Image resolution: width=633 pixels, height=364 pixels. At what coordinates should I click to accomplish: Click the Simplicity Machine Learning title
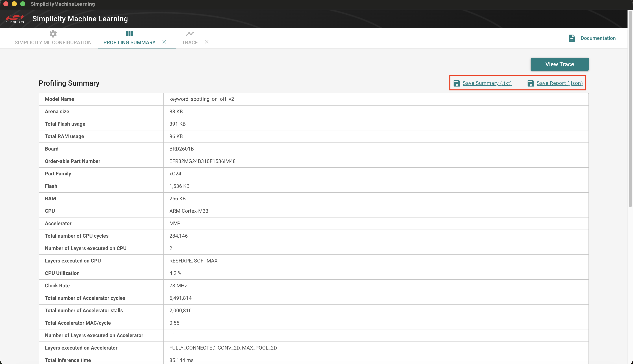[80, 19]
